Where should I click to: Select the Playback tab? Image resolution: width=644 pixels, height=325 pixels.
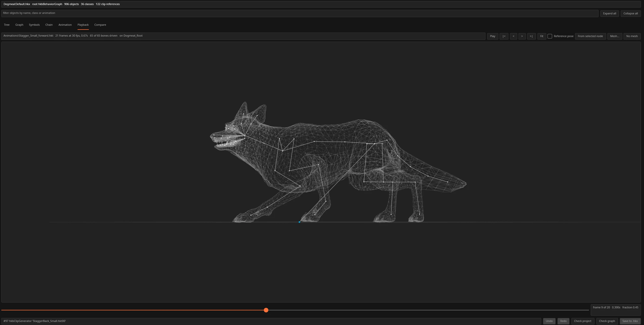click(x=83, y=25)
